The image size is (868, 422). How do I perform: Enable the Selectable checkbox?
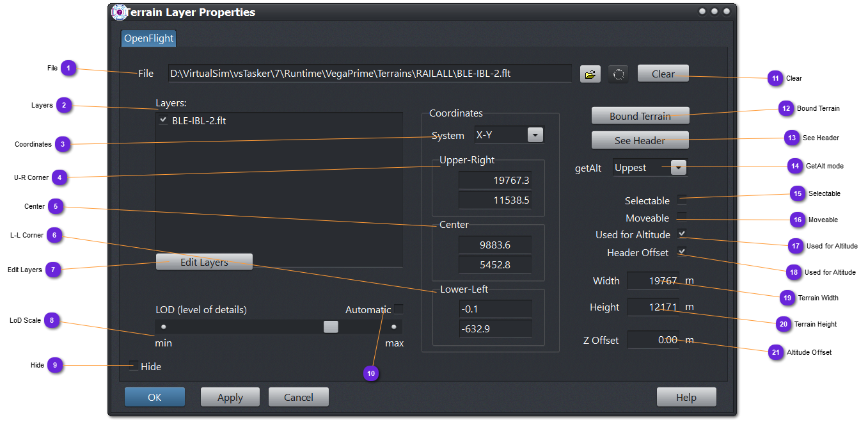pos(682,200)
